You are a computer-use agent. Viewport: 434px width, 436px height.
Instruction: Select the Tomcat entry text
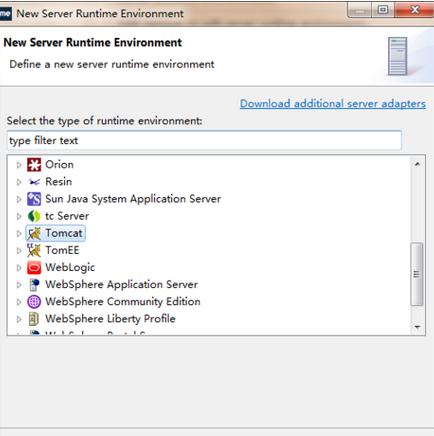(64, 233)
